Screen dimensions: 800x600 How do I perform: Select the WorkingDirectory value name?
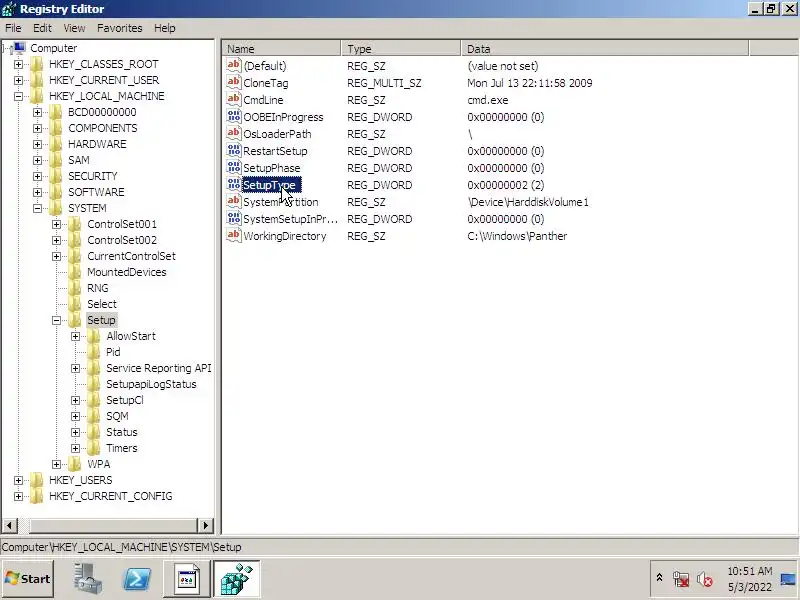pyautogui.click(x=285, y=236)
